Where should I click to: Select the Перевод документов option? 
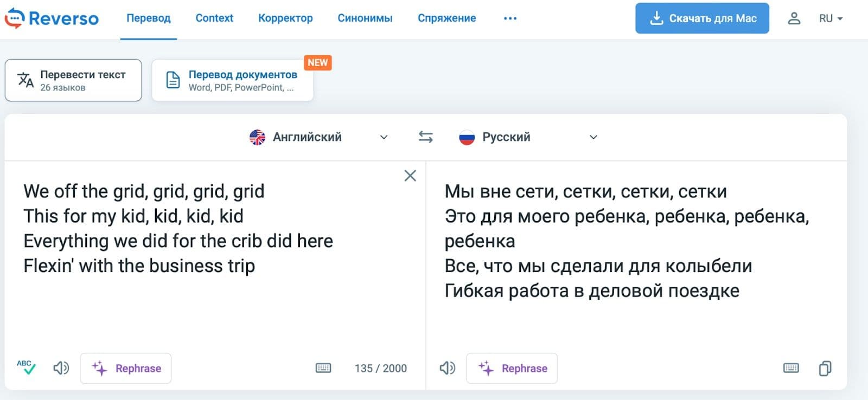click(233, 80)
